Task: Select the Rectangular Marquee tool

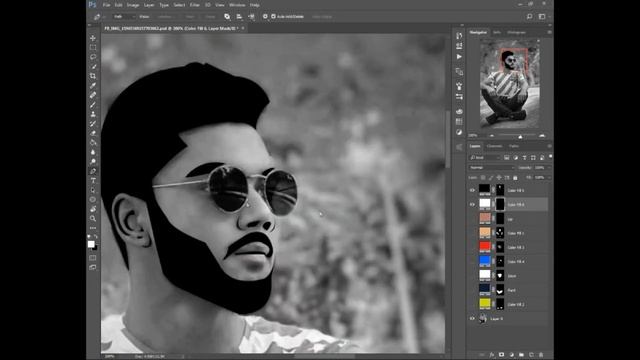Action: (93, 47)
